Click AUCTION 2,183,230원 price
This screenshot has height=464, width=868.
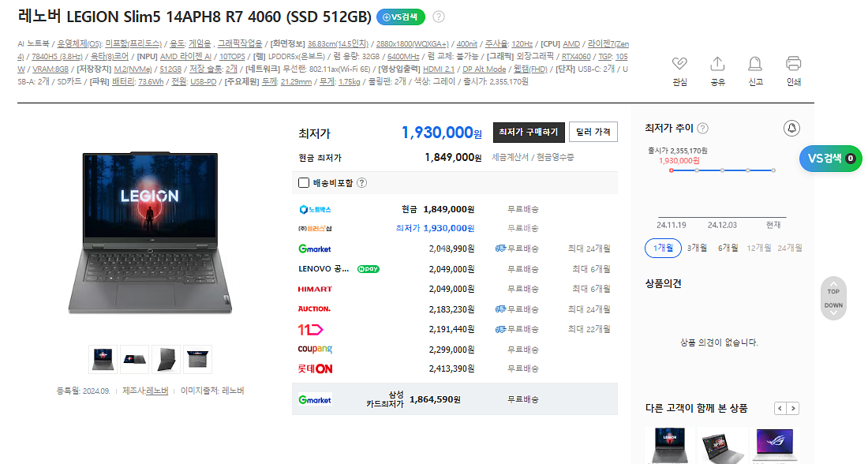(451, 309)
